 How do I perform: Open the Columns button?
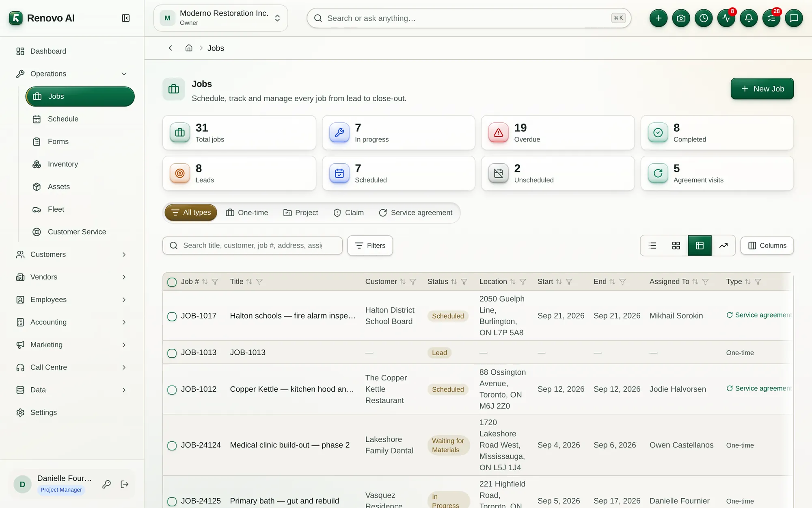tap(767, 245)
